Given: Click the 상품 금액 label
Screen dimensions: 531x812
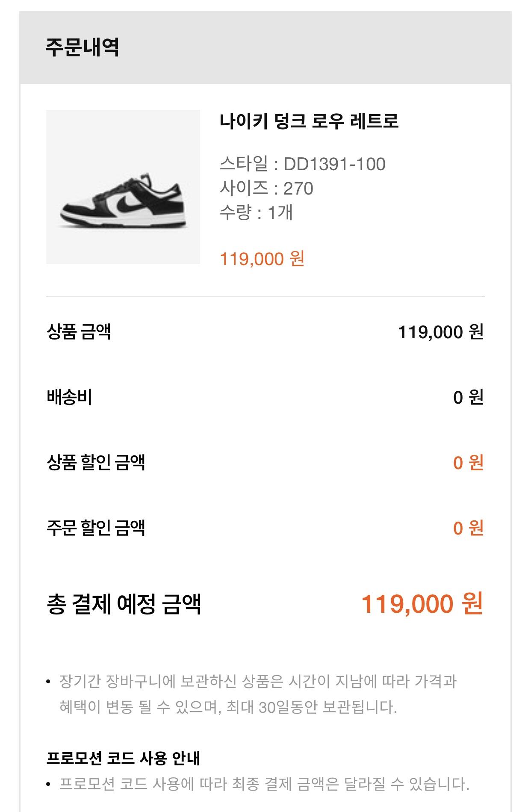Looking at the screenshot, I should [79, 332].
